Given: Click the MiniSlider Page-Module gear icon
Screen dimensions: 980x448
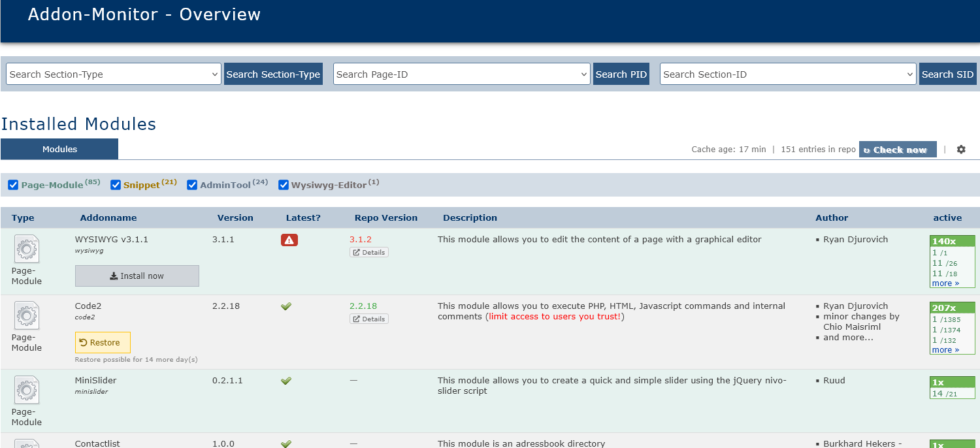Looking at the screenshot, I should (x=27, y=391).
